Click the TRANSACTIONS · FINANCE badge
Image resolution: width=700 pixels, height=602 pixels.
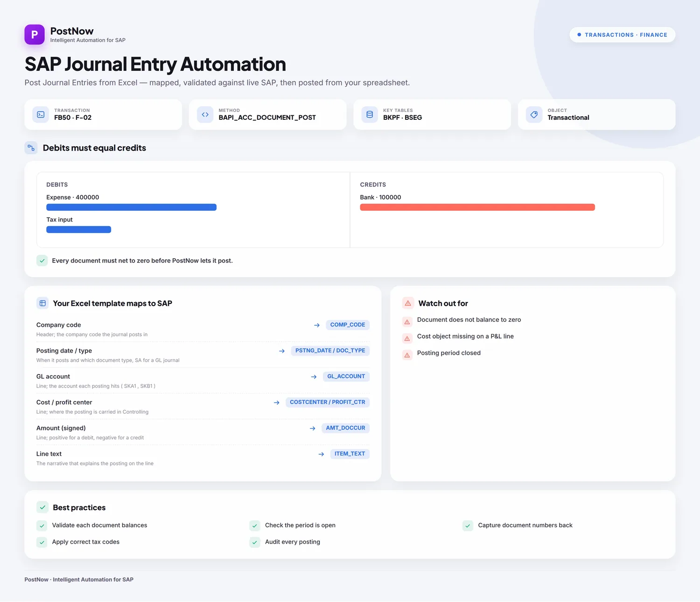[x=622, y=35]
